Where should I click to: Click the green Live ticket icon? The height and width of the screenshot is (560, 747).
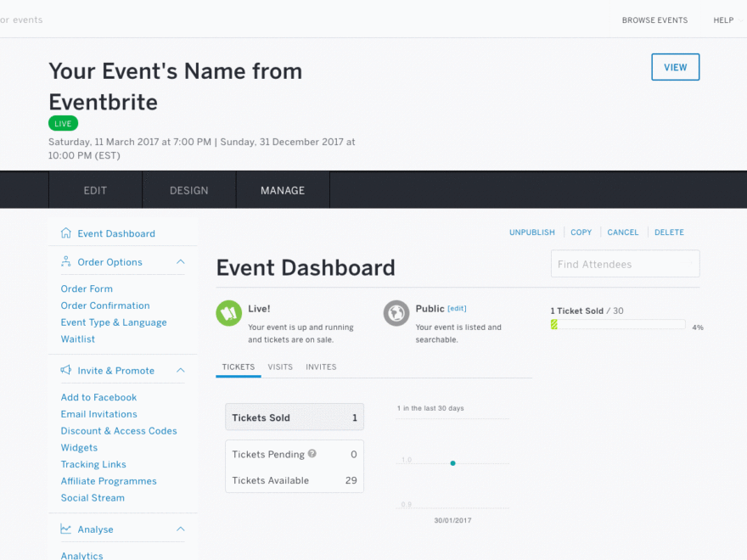tap(228, 313)
